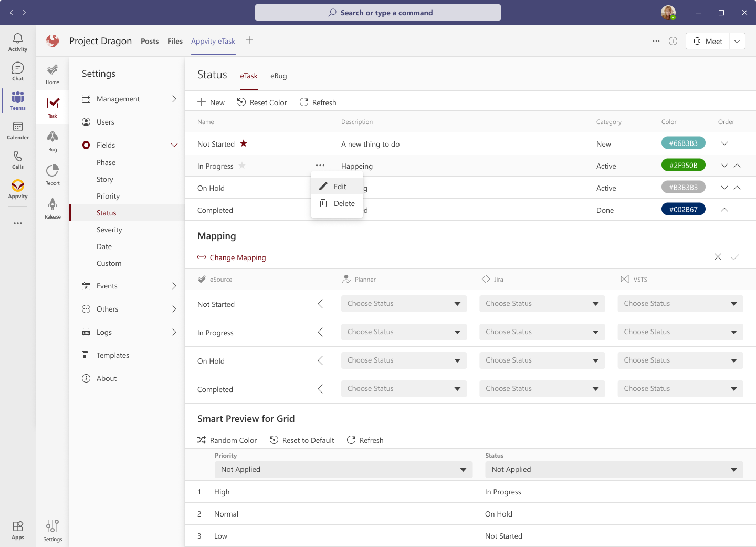Select the Task icon in the app sidebar

pyautogui.click(x=52, y=107)
